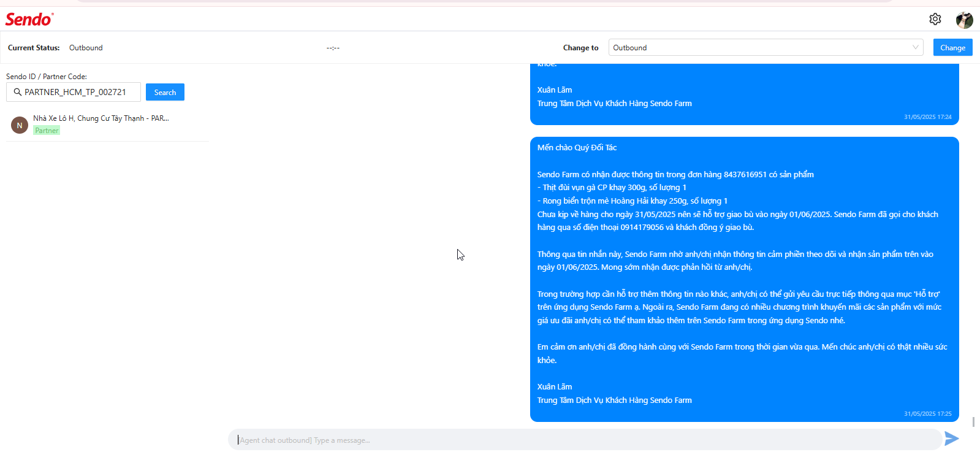Click the Outbound current status value
This screenshot has height=452, width=980.
click(x=86, y=48)
